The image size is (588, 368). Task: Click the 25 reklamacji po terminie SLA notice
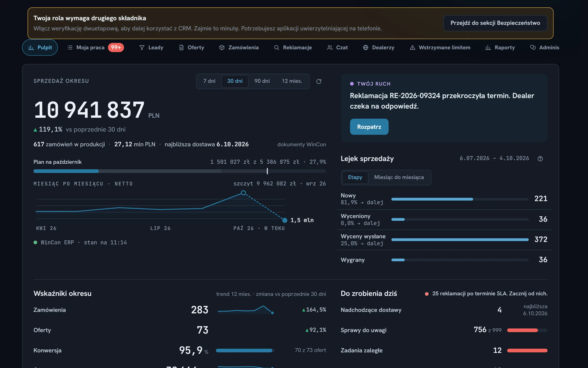coord(486,294)
